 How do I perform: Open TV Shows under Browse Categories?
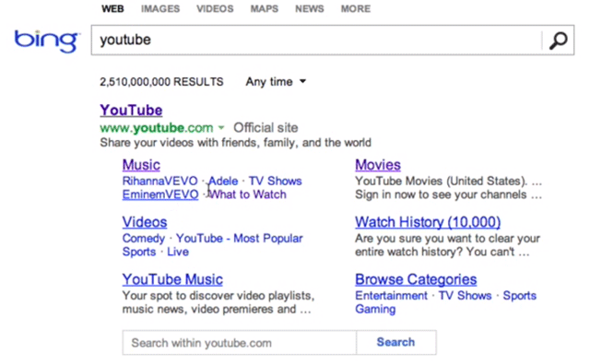click(465, 296)
